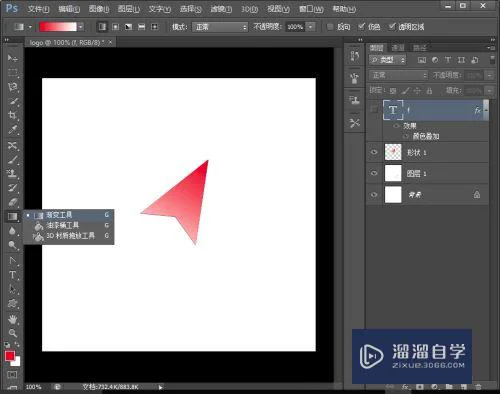Image resolution: width=500 pixels, height=394 pixels.
Task: Select the Type tool in the toolbar
Action: coord(12,275)
